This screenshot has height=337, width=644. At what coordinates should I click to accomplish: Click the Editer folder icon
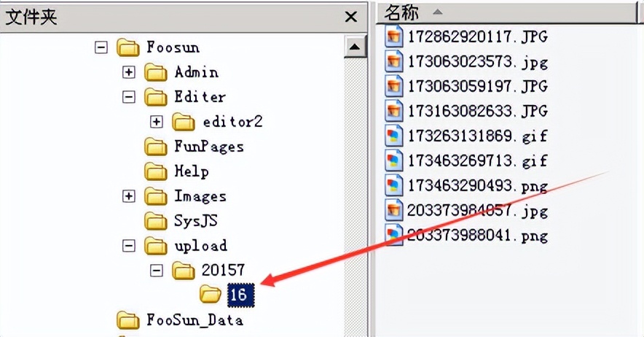(x=156, y=97)
